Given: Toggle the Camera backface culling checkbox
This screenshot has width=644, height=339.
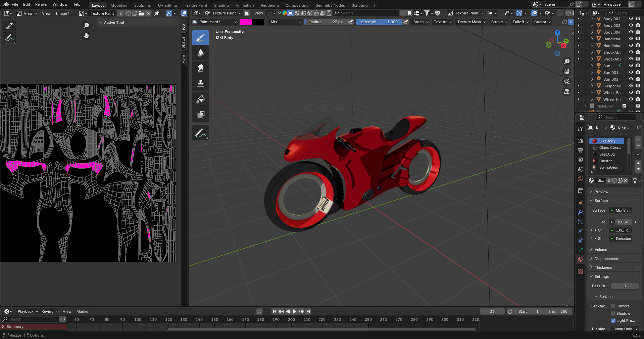Looking at the screenshot, I should click(613, 306).
